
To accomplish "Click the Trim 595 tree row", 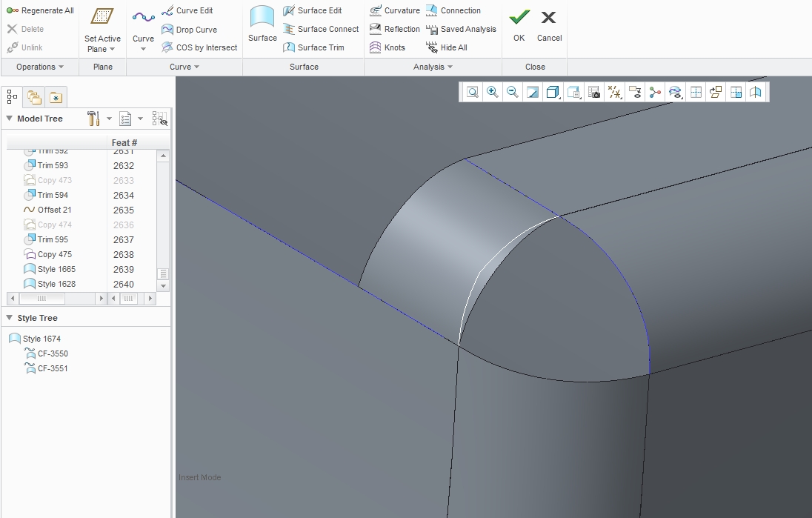I will click(x=46, y=239).
